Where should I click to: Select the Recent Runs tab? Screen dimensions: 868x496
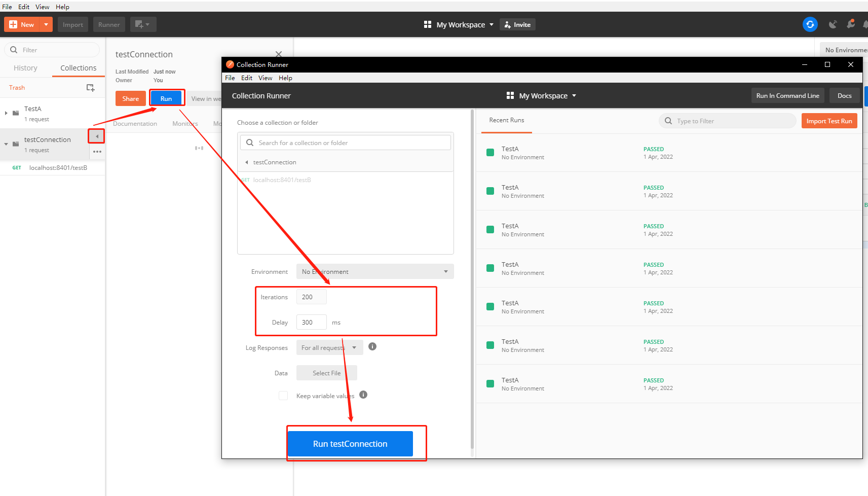(507, 120)
